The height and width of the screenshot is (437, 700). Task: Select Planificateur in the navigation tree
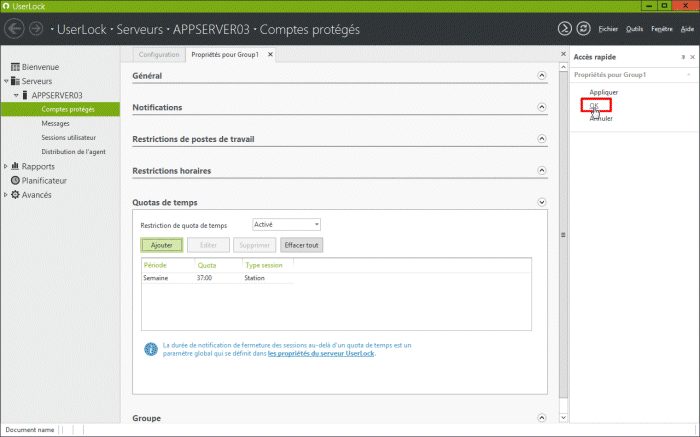pyautogui.click(x=44, y=180)
